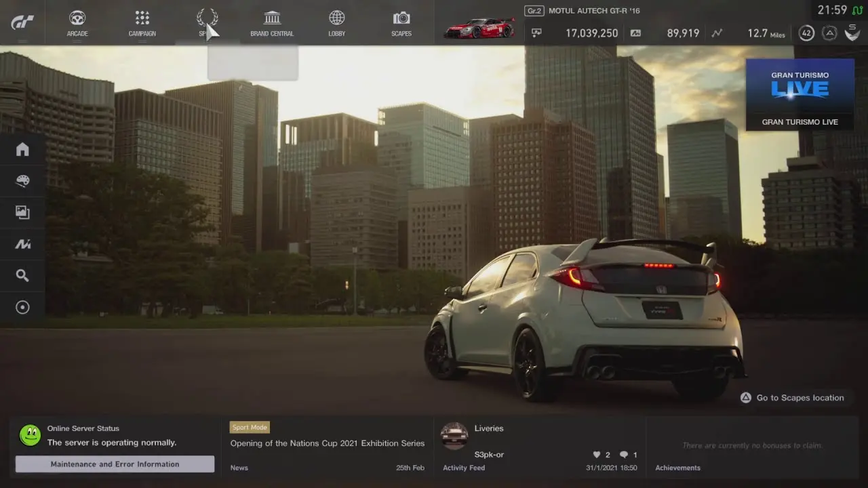Click the username S3pk-or
Screen dimensions: 868x488
point(489,455)
